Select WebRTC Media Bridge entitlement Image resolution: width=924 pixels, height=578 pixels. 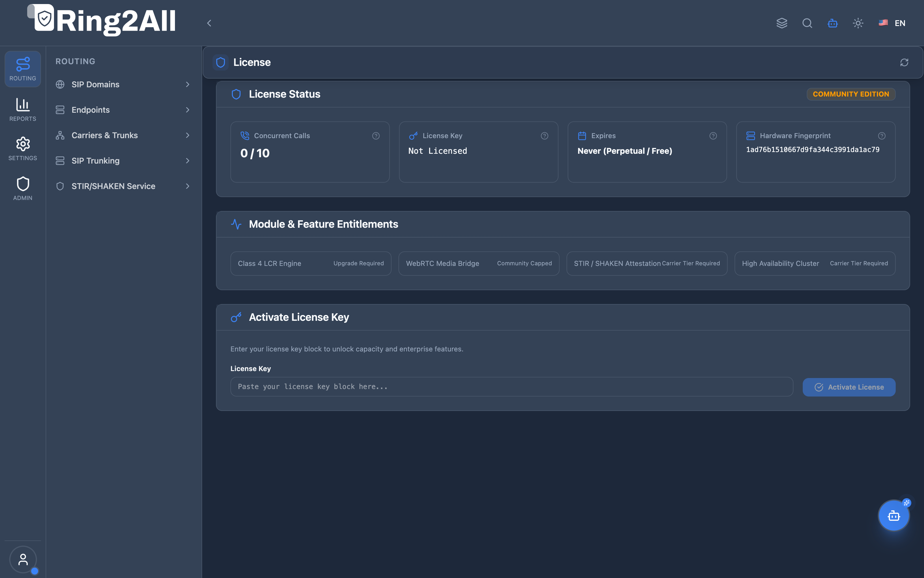tap(479, 263)
